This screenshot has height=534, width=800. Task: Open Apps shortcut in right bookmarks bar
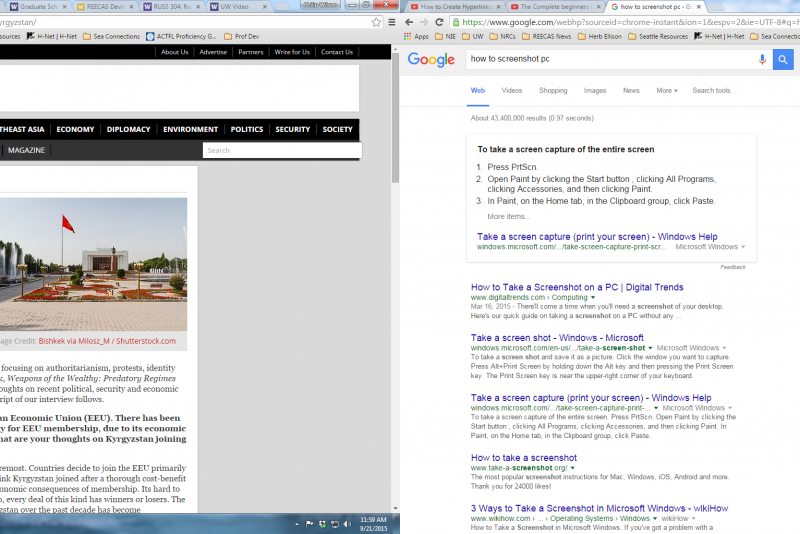416,36
